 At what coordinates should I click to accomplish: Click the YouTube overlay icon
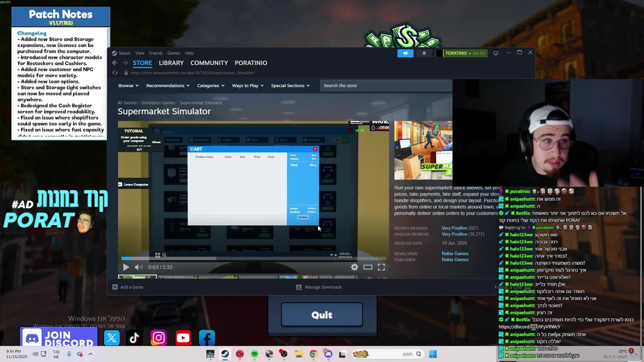tap(183, 338)
